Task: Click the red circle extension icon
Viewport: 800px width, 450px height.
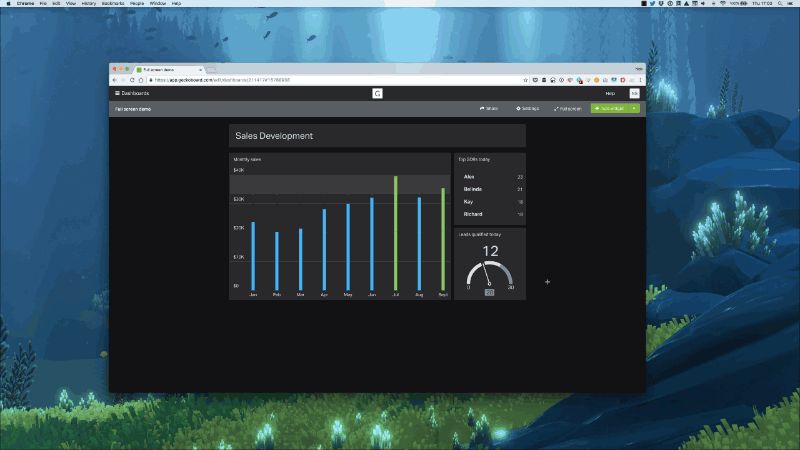Action: [x=622, y=80]
